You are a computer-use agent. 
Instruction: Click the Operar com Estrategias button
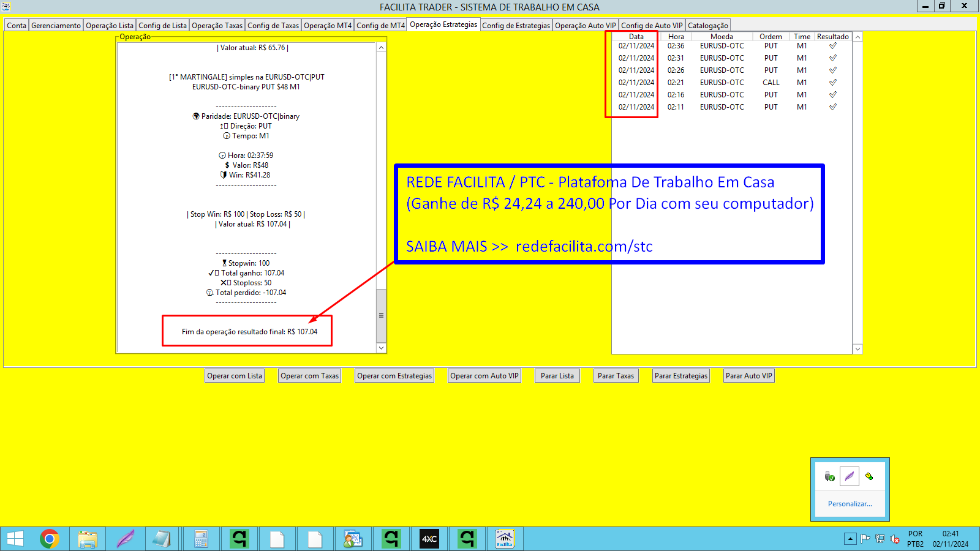point(394,376)
